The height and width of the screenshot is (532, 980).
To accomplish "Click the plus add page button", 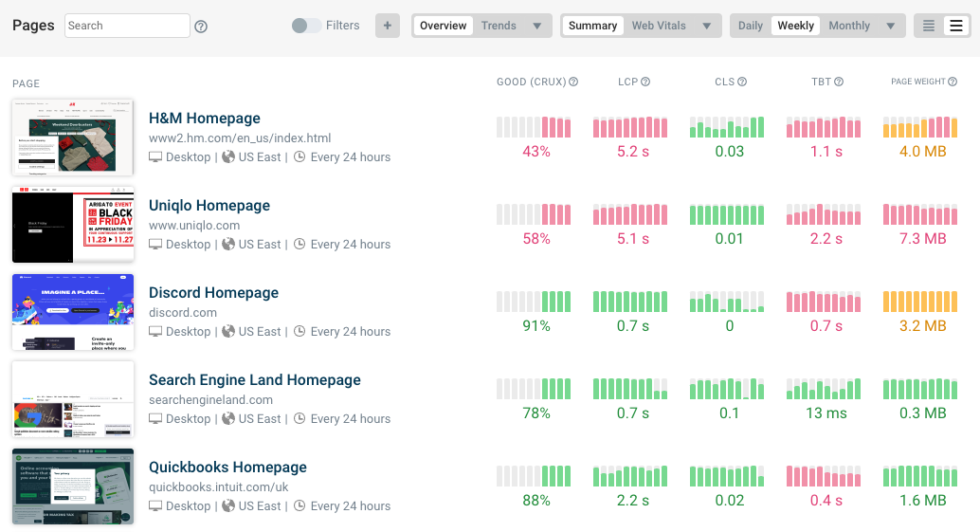I will pyautogui.click(x=388, y=26).
